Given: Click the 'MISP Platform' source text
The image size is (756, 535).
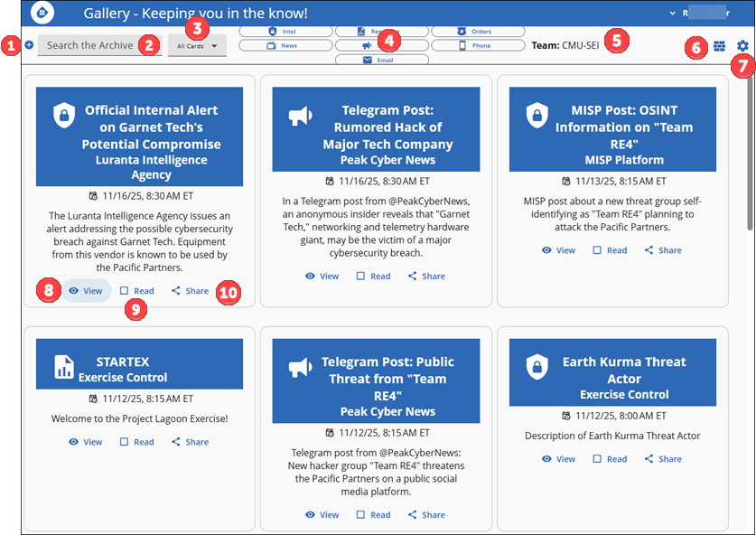Looking at the screenshot, I should tap(624, 160).
